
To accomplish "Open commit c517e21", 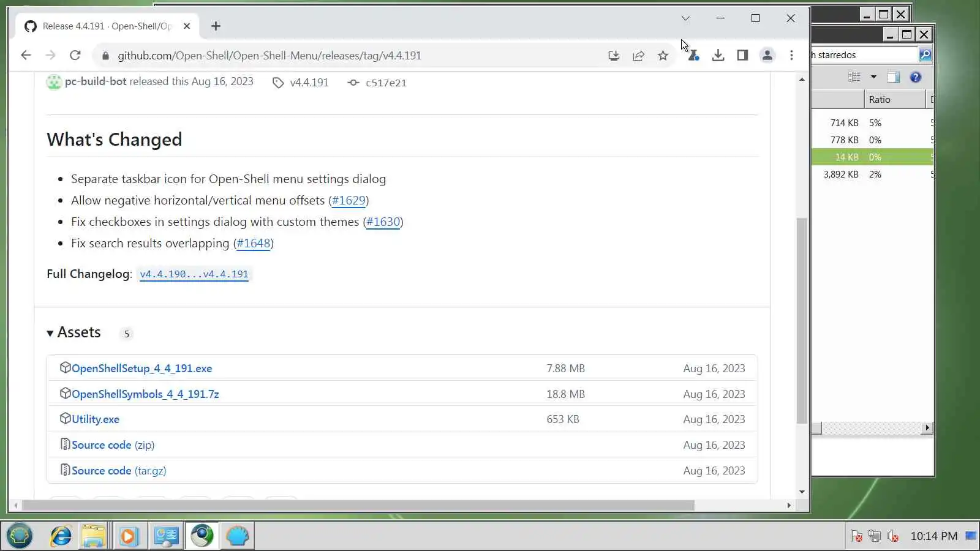I will pos(377,83).
